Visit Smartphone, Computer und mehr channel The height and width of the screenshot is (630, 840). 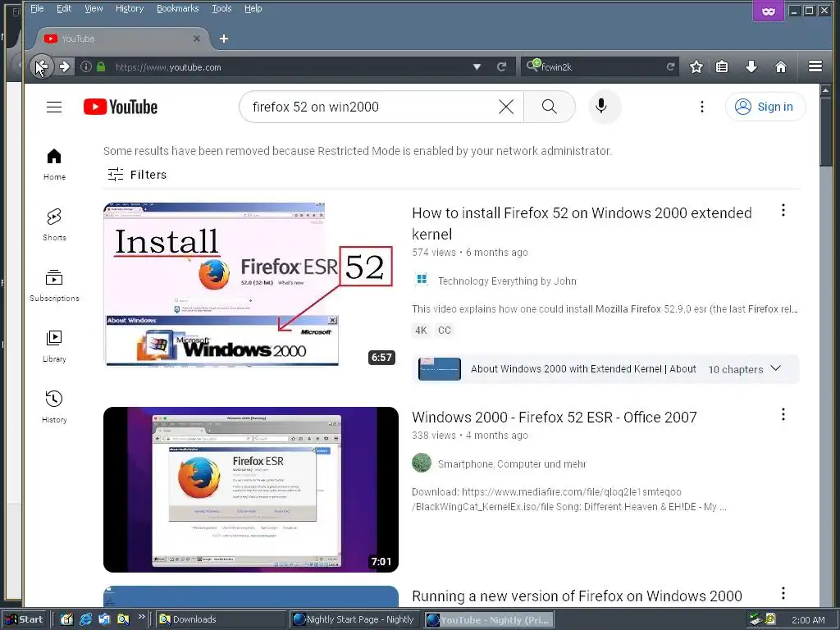[x=512, y=464]
